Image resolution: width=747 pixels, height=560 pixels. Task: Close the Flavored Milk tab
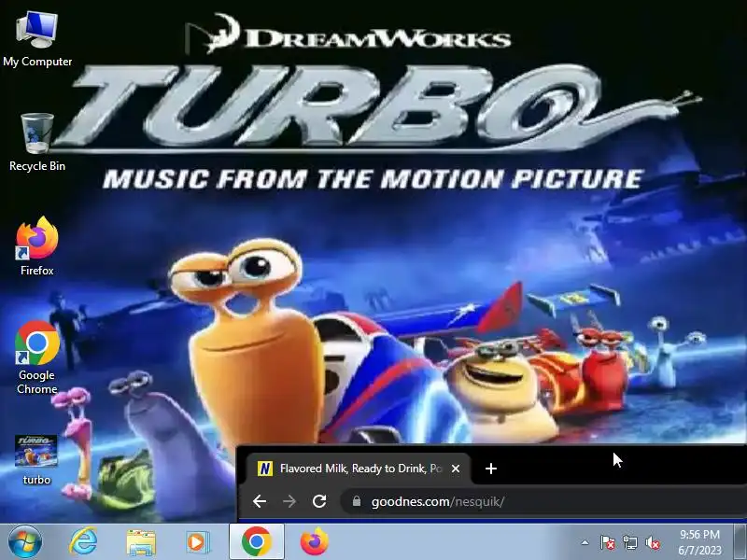point(456,469)
